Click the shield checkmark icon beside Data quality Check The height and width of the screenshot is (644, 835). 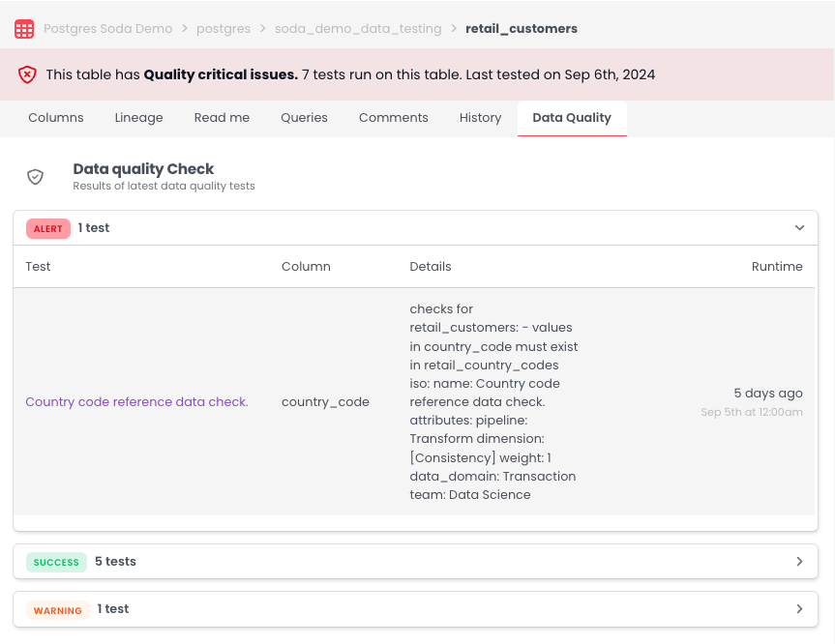(x=35, y=176)
